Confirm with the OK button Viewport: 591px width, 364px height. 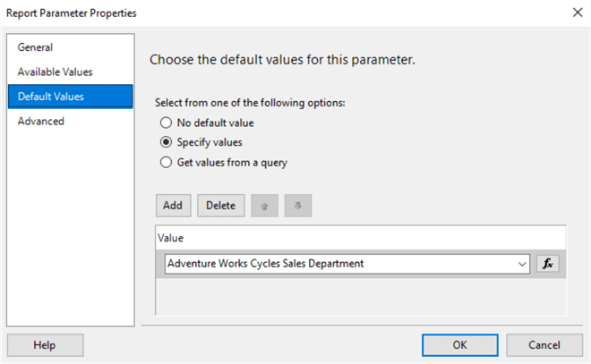[459, 345]
